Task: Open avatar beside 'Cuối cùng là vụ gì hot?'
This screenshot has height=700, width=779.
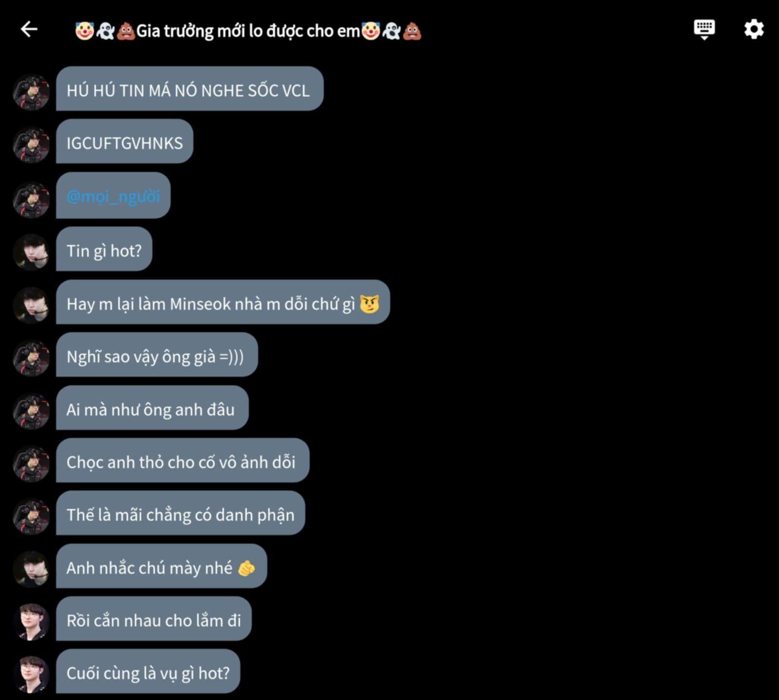Action: tap(31, 674)
